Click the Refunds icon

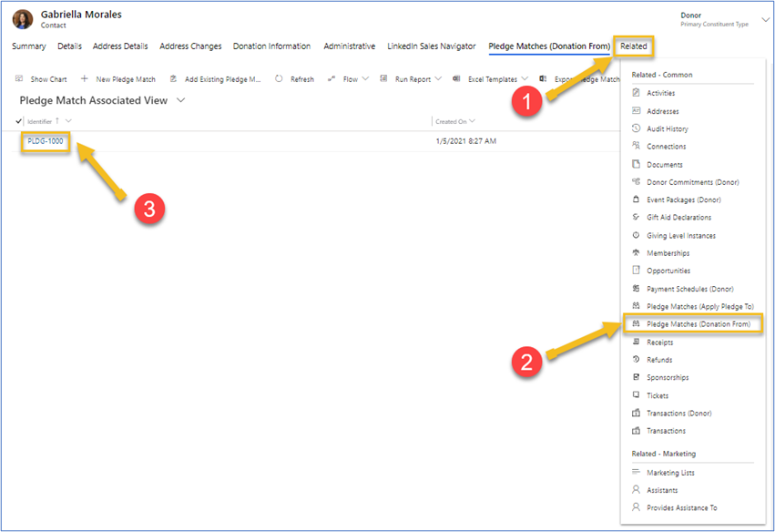tap(636, 360)
